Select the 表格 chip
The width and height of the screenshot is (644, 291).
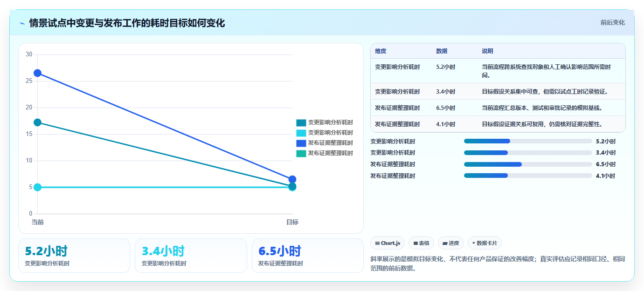click(421, 243)
